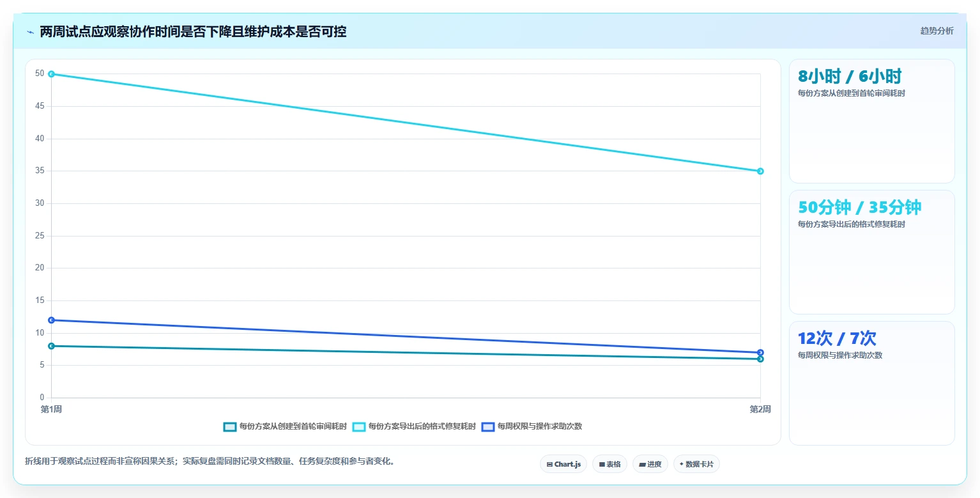
Task: Click the lightning icon beside the title
Action: [31, 32]
